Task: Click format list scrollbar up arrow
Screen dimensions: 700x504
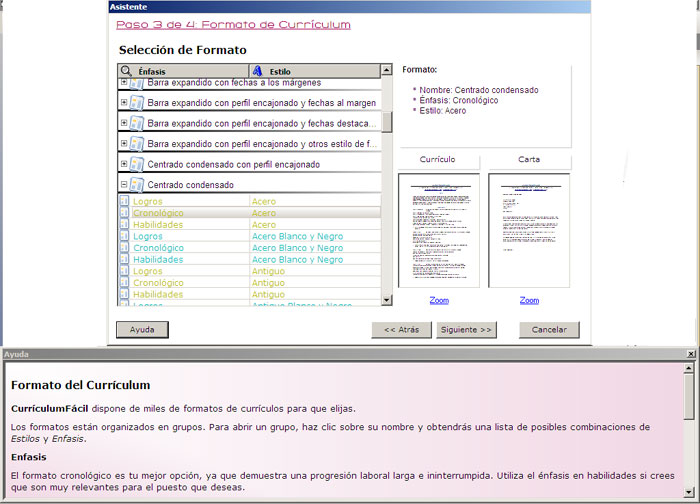Action: pyautogui.click(x=387, y=70)
